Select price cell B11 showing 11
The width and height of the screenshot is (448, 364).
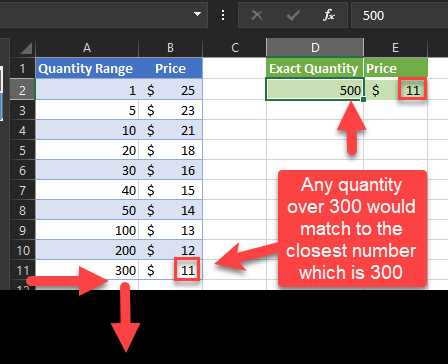tap(170, 270)
